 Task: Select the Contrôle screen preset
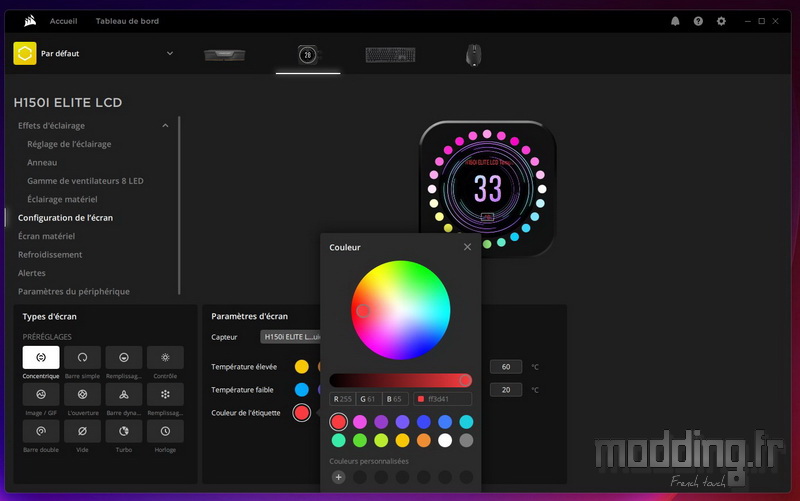pos(165,357)
